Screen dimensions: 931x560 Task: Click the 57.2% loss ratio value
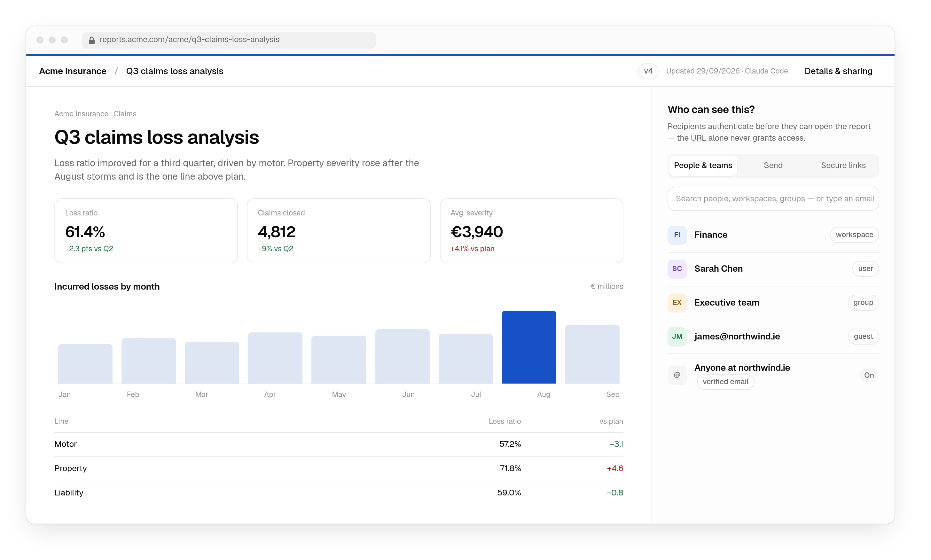coord(510,445)
